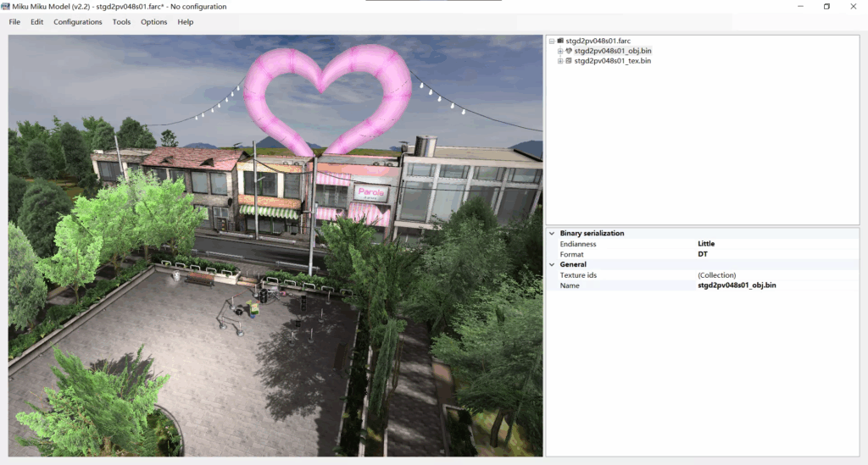Screen dimensions: 868x465
Task: Restore down the application window
Action: [826, 7]
